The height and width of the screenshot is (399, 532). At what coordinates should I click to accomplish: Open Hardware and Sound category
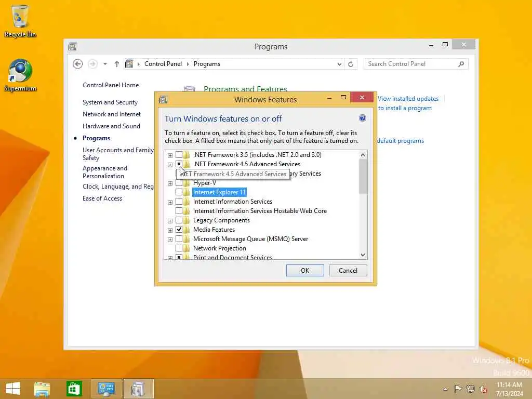pos(111,126)
